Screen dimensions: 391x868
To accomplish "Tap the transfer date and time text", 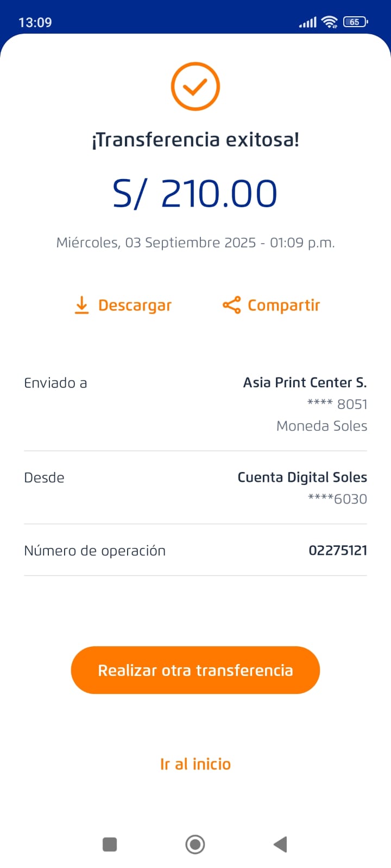I will point(195,242).
